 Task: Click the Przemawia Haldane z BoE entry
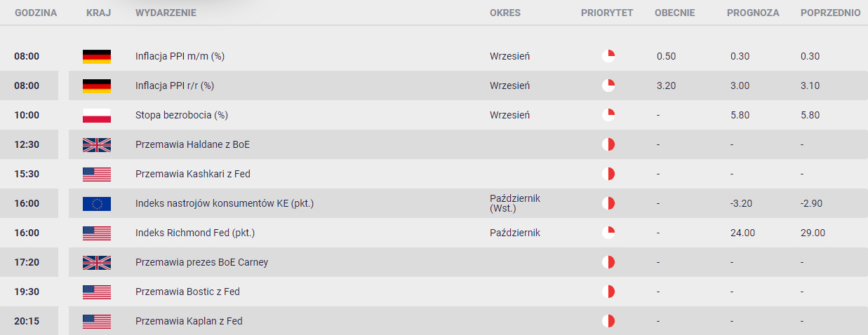[x=192, y=144]
